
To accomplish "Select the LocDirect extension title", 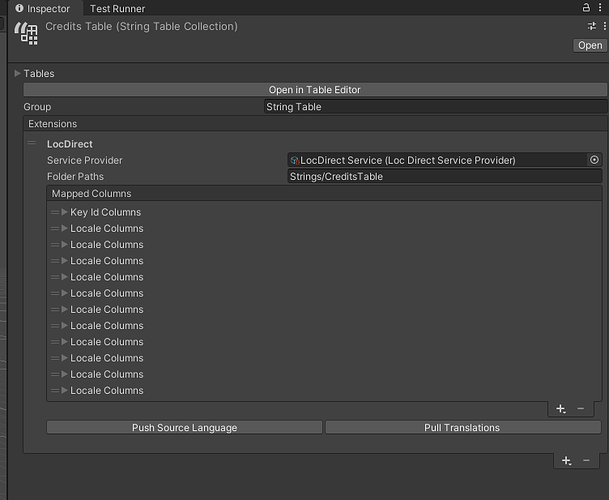I will (70, 144).
